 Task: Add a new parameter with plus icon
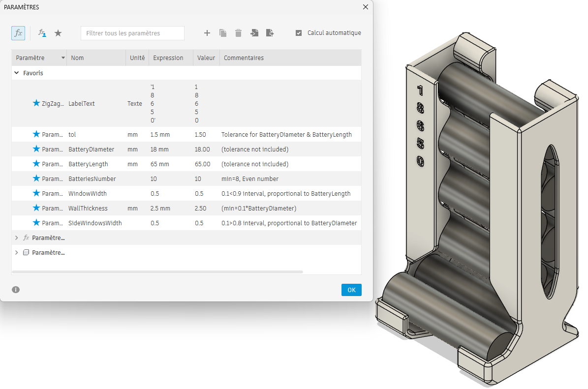click(207, 33)
